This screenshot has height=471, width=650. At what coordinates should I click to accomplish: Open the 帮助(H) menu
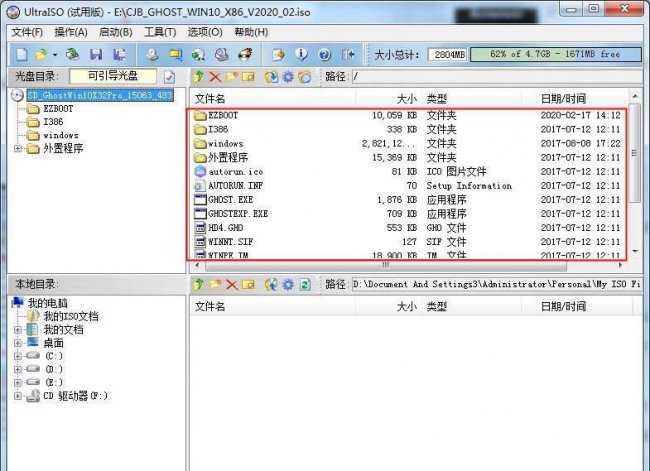(251, 32)
